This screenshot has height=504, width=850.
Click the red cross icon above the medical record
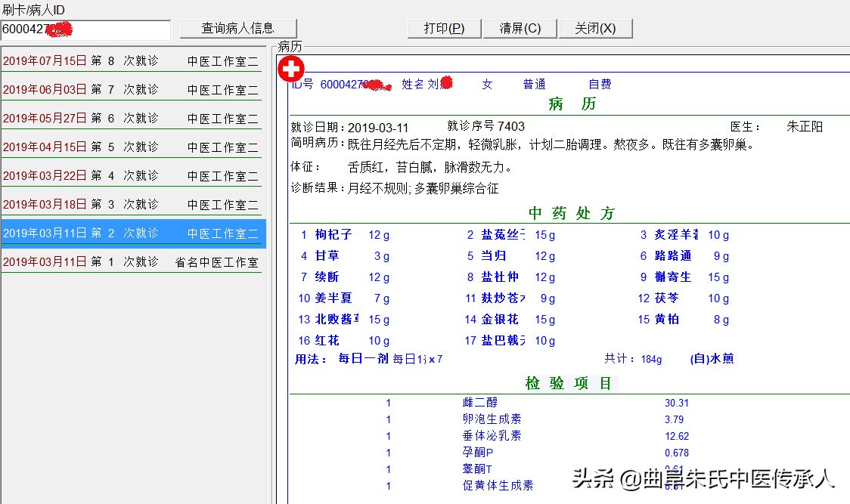click(x=291, y=69)
